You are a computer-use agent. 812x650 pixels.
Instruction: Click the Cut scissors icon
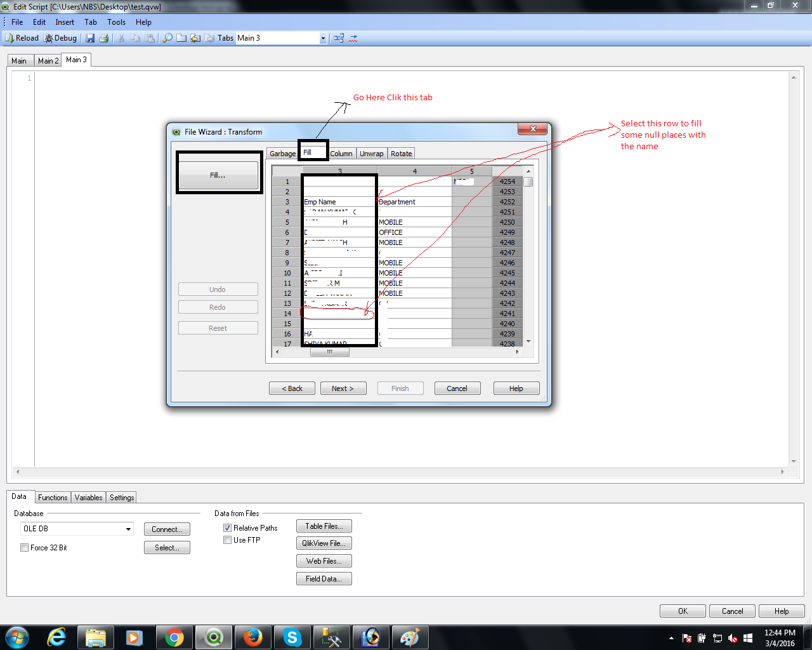(121, 38)
